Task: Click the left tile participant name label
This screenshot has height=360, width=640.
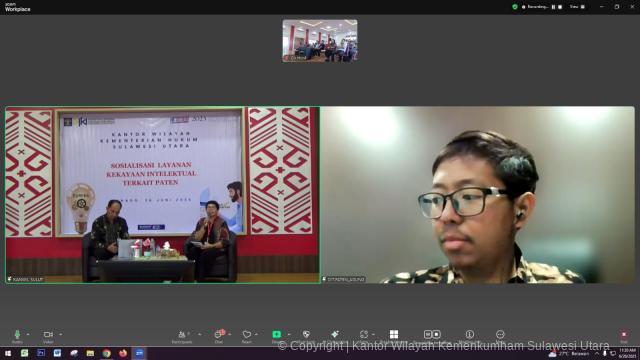Action: [25, 279]
